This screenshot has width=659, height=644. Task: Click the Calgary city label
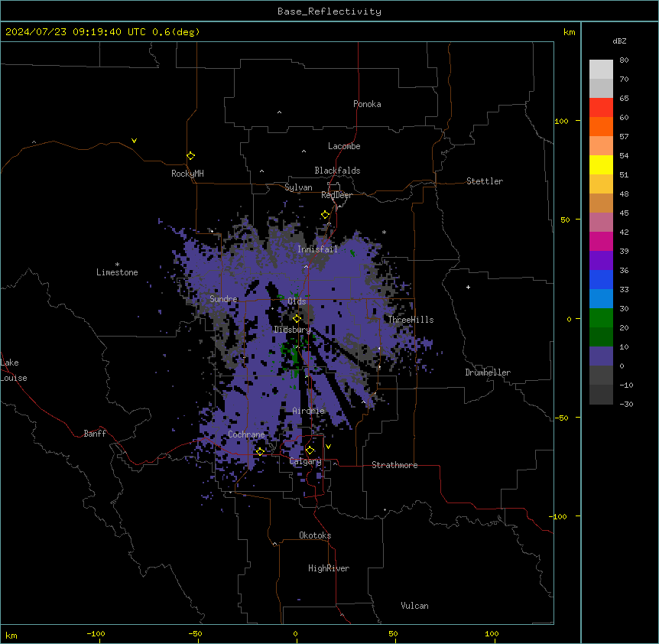click(x=305, y=461)
